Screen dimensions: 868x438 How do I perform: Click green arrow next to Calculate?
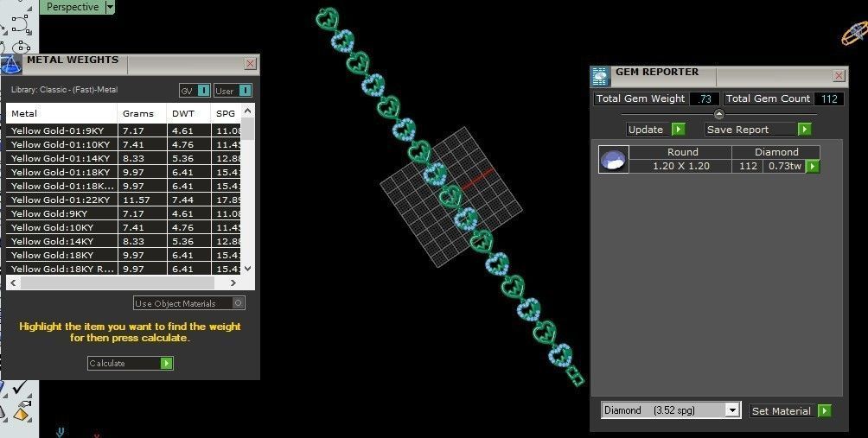pos(166,364)
